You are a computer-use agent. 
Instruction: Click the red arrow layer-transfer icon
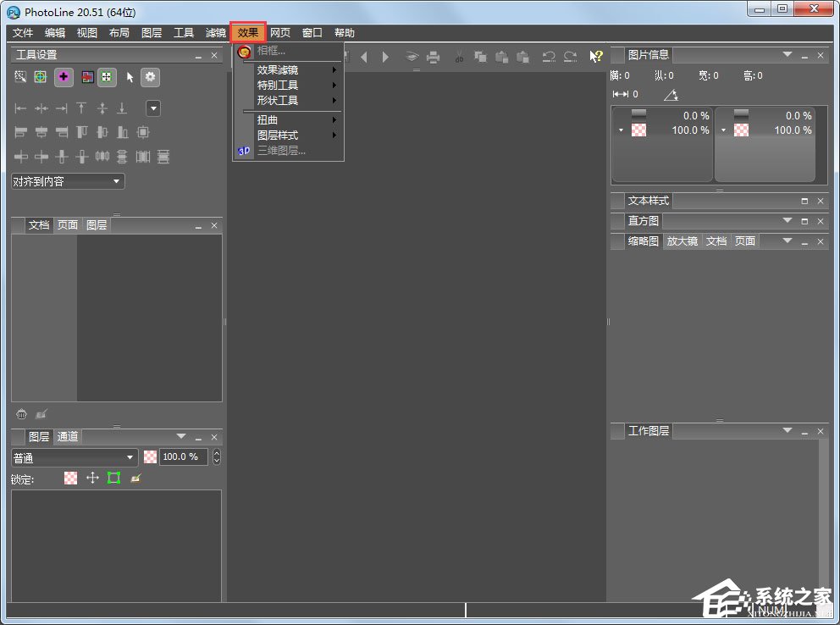[x=87, y=77]
